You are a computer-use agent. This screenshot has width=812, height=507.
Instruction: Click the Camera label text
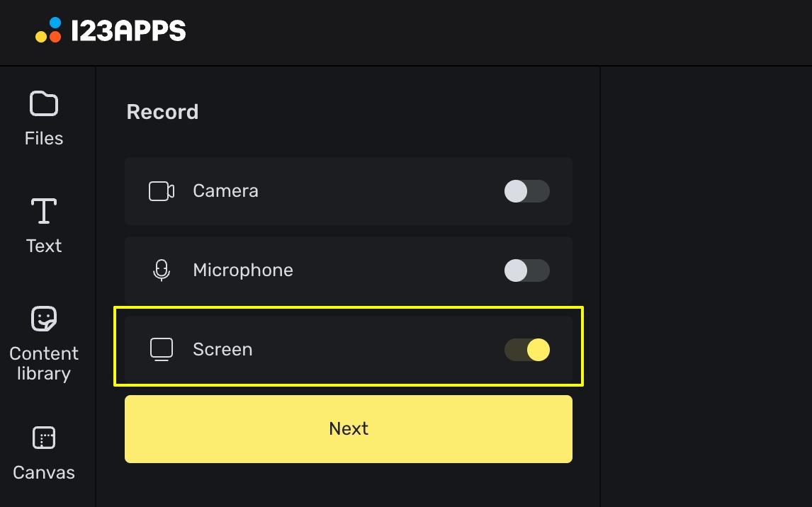point(225,191)
